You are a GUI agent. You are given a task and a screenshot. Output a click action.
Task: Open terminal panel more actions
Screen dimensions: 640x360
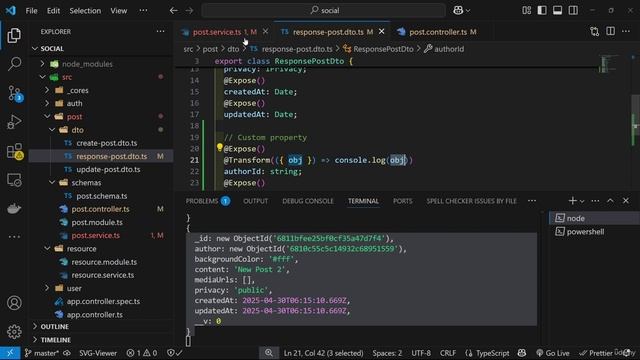point(595,200)
